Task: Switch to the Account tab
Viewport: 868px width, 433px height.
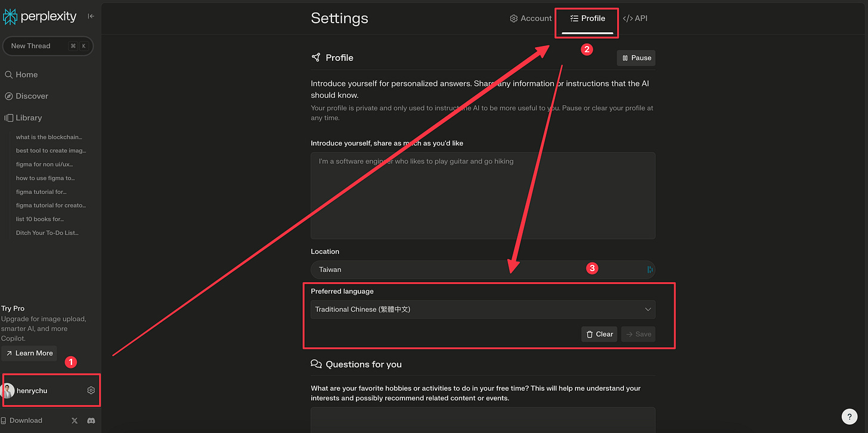Action: 531,18
